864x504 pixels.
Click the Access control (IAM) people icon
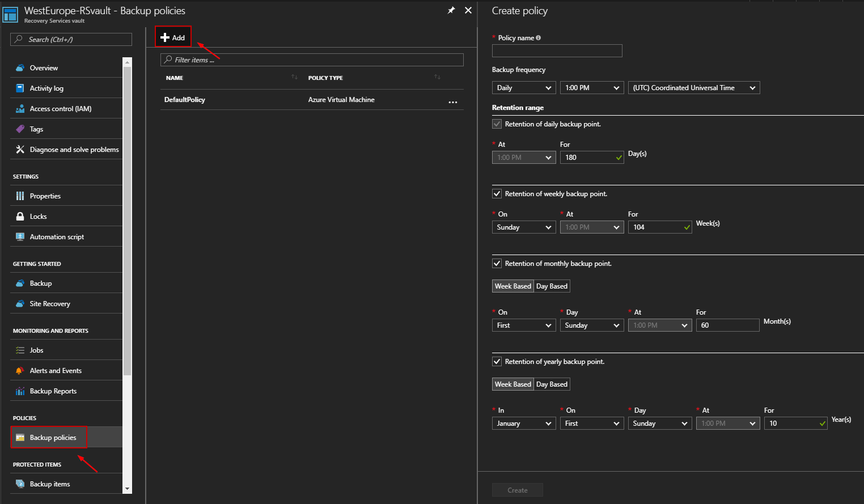click(20, 109)
